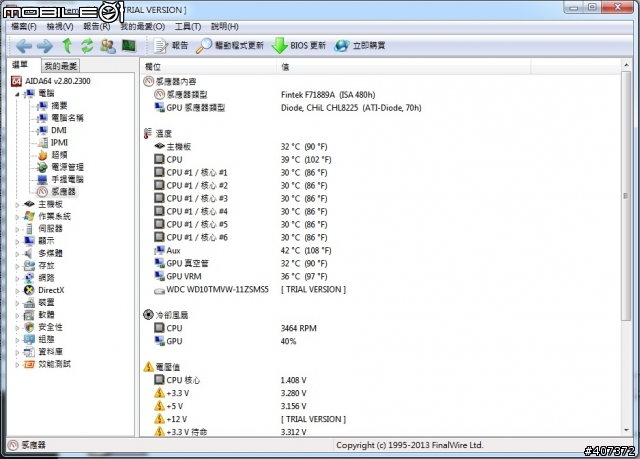Click the scrollbar down arrow
This screenshot has height=459, width=640.
[x=626, y=430]
